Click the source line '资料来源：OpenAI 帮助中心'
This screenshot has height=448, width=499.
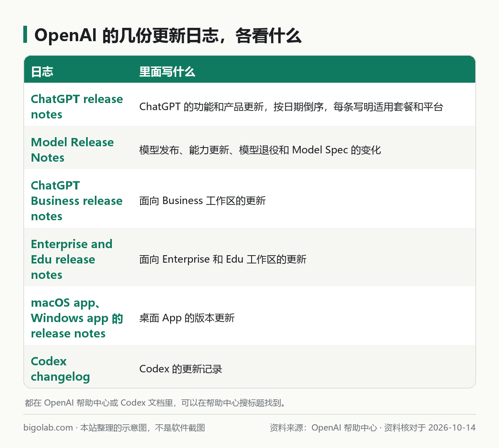point(323,428)
